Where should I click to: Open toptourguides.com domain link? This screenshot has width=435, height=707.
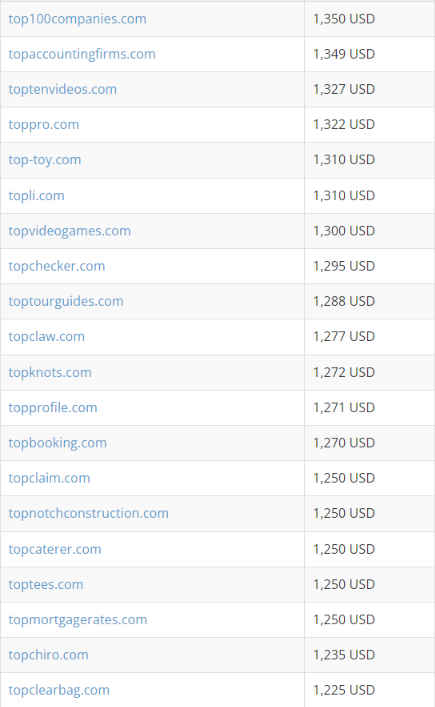click(x=66, y=301)
